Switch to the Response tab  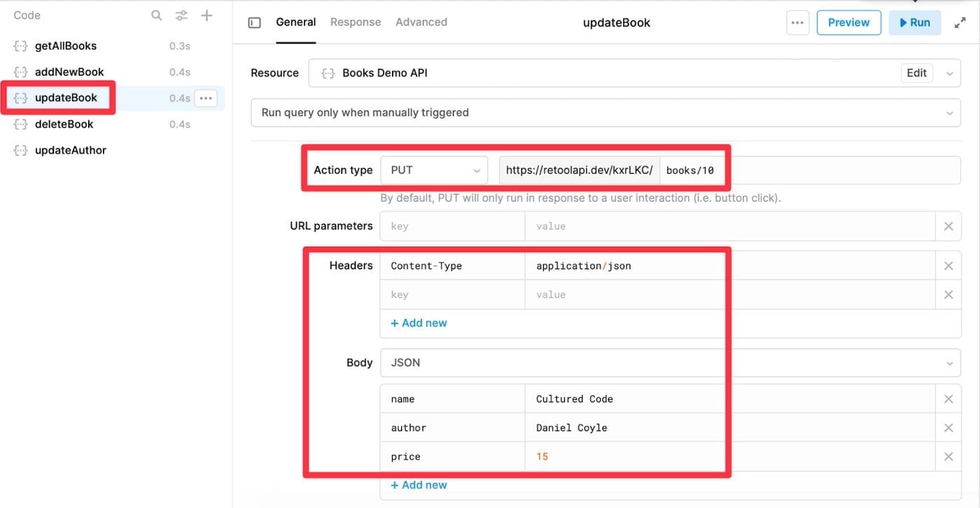pos(356,22)
